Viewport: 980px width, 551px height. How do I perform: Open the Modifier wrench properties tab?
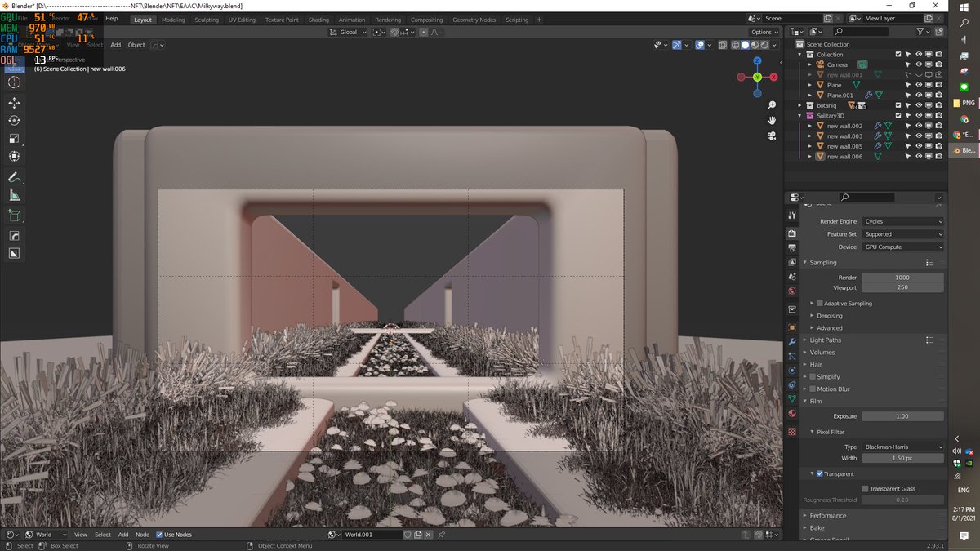791,341
